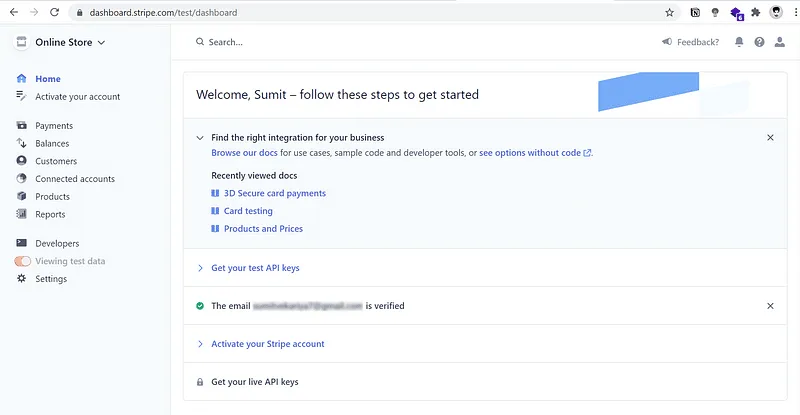Open the notifications bell
Screen dimensions: 800x415
tap(739, 42)
